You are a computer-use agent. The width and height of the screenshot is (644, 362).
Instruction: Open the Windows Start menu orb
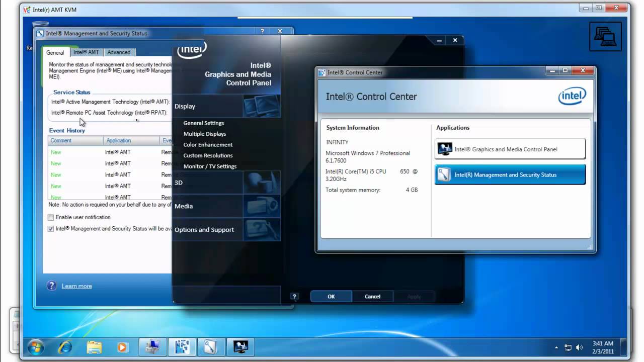click(36, 347)
